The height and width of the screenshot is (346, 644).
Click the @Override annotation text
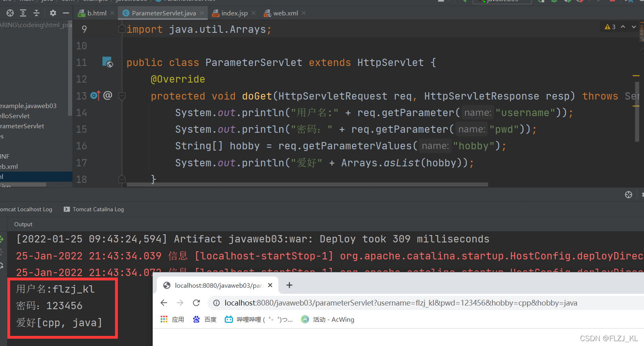tap(178, 79)
